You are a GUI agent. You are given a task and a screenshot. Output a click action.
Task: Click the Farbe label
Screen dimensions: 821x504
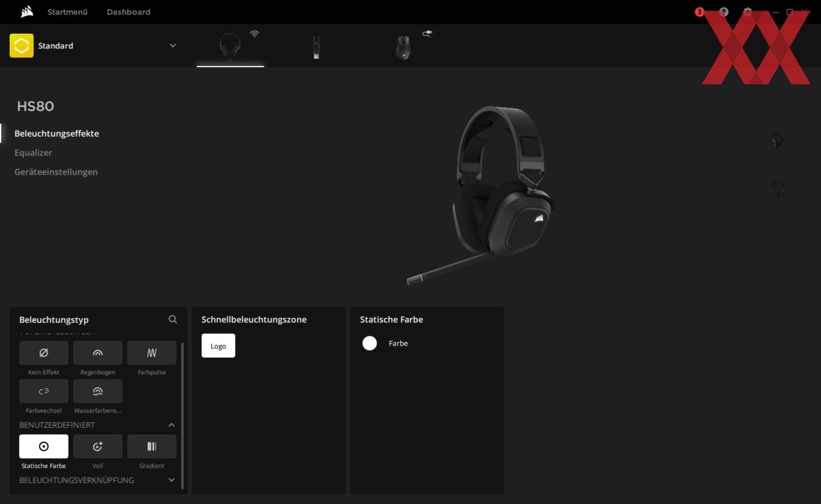pos(398,343)
